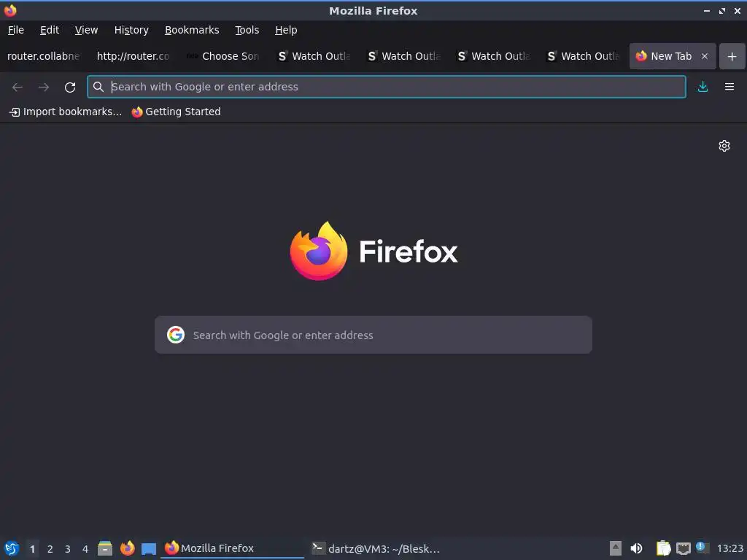Open the Edit menu

click(50, 30)
